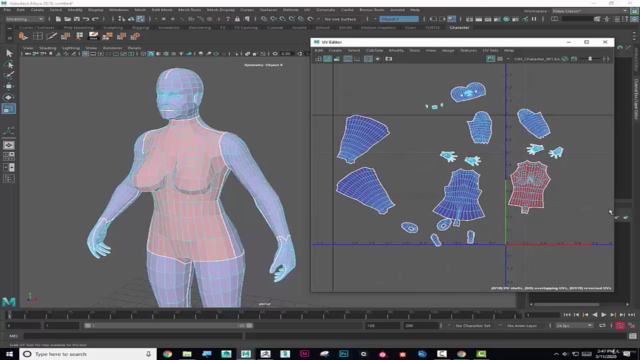Click the MEL command input field
The height and width of the screenshot is (360, 640).
[133, 336]
